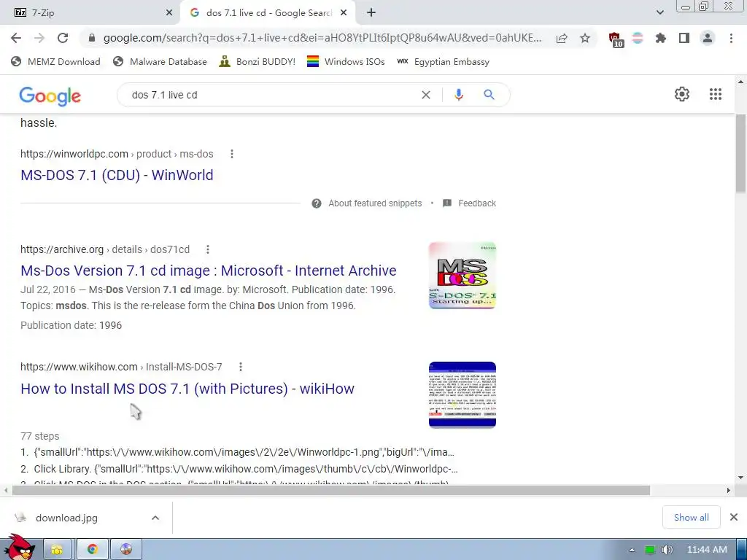Open the Windows ISOs bookmark
This screenshot has width=747, height=560.
click(x=346, y=61)
